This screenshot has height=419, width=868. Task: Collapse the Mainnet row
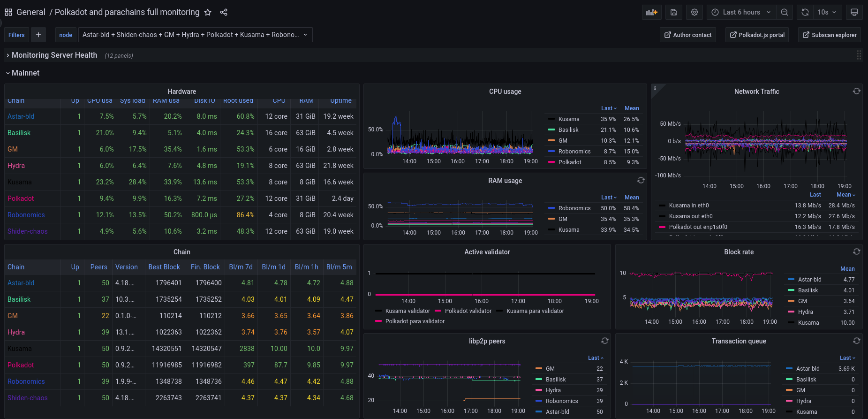25,73
